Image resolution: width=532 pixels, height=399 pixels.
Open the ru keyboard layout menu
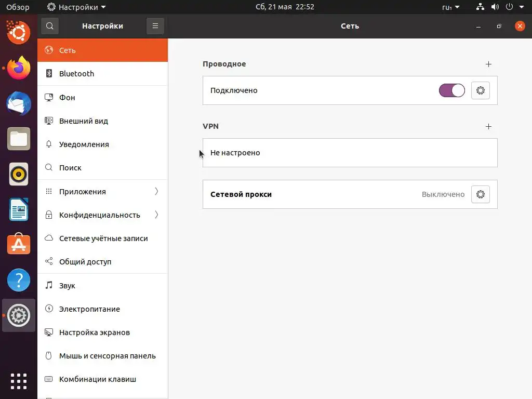[450, 7]
